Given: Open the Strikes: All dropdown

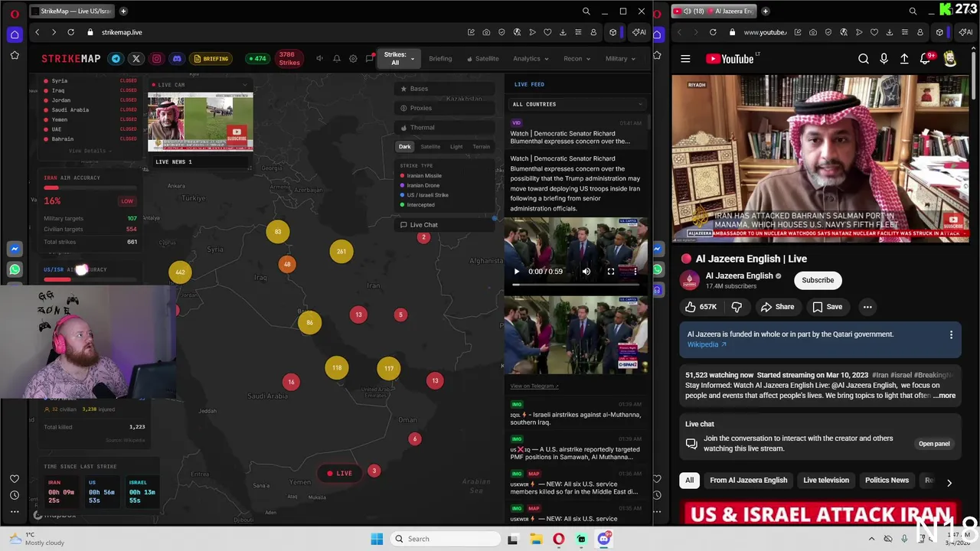Looking at the screenshot, I should (x=399, y=59).
